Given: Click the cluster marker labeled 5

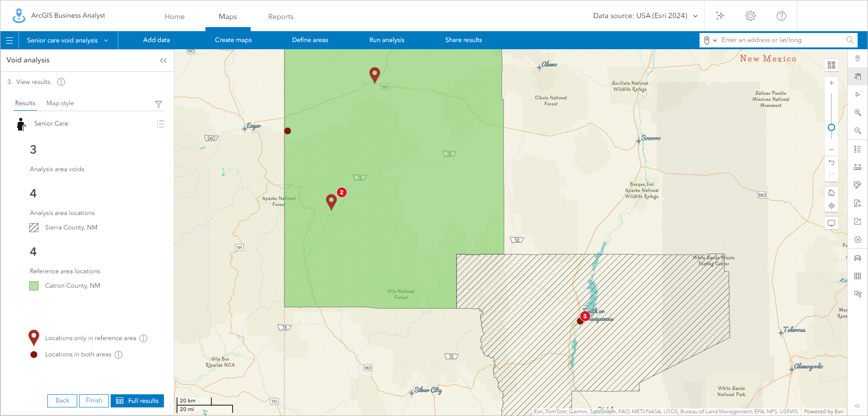Looking at the screenshot, I should coord(585,316).
